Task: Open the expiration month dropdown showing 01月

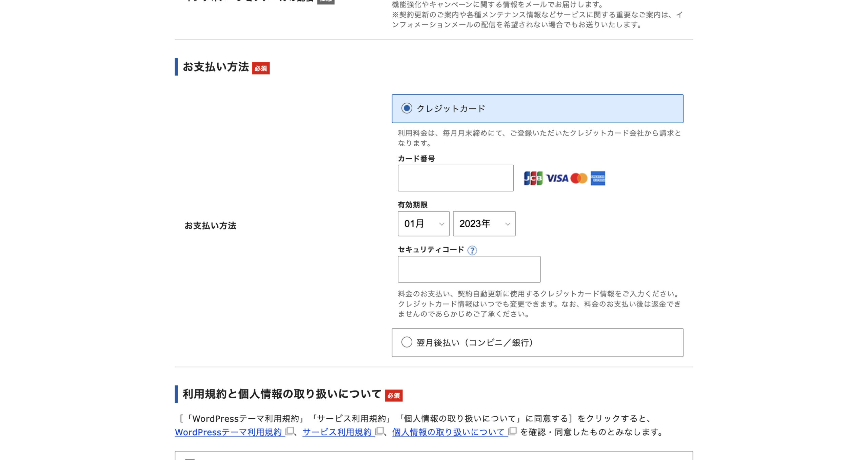Action: pos(423,224)
